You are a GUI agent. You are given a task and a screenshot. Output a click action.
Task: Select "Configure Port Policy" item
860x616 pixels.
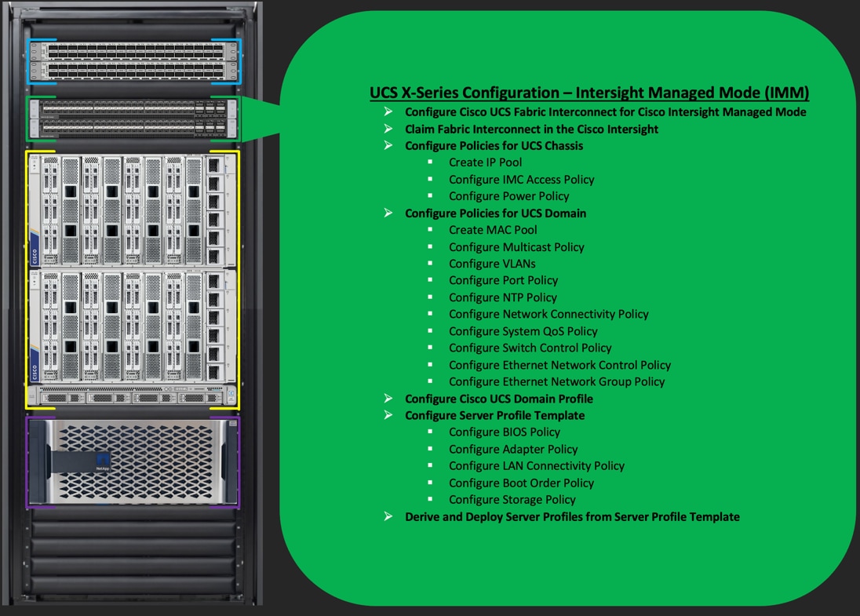tap(503, 280)
